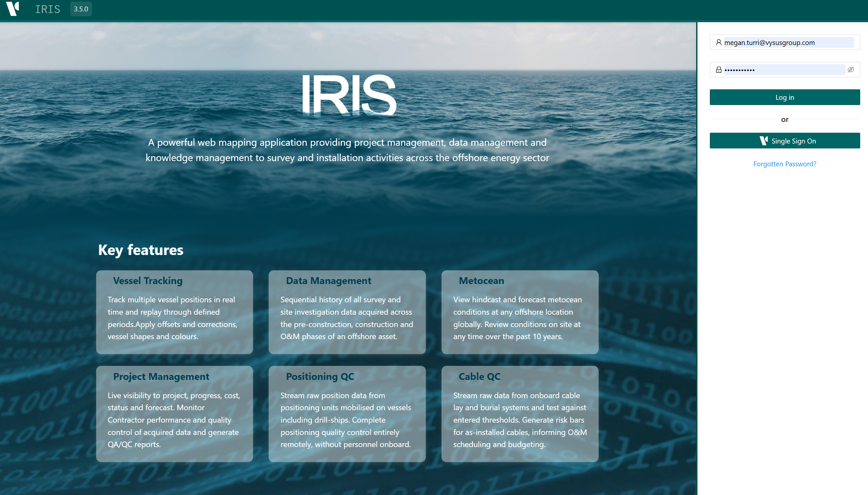The image size is (868, 495).
Task: Click the Positioning QC card title
Action: pyautogui.click(x=320, y=377)
